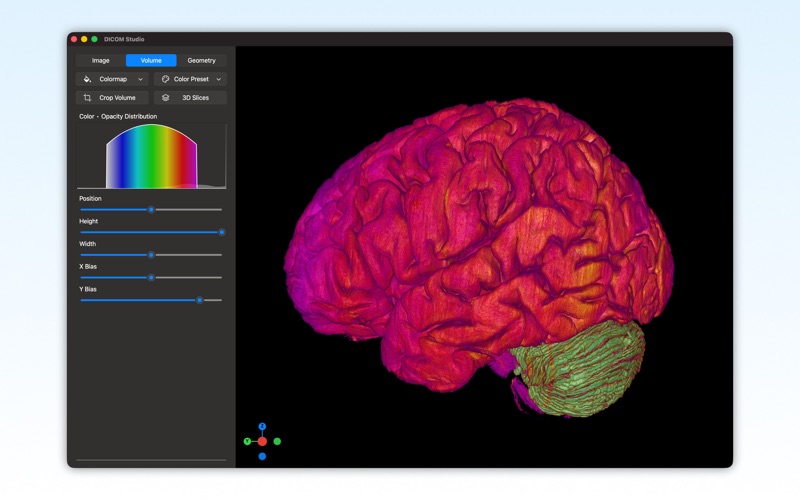This screenshot has height=500, width=800.
Task: Click the bottom blue dot of gizmo
Action: pyautogui.click(x=262, y=456)
